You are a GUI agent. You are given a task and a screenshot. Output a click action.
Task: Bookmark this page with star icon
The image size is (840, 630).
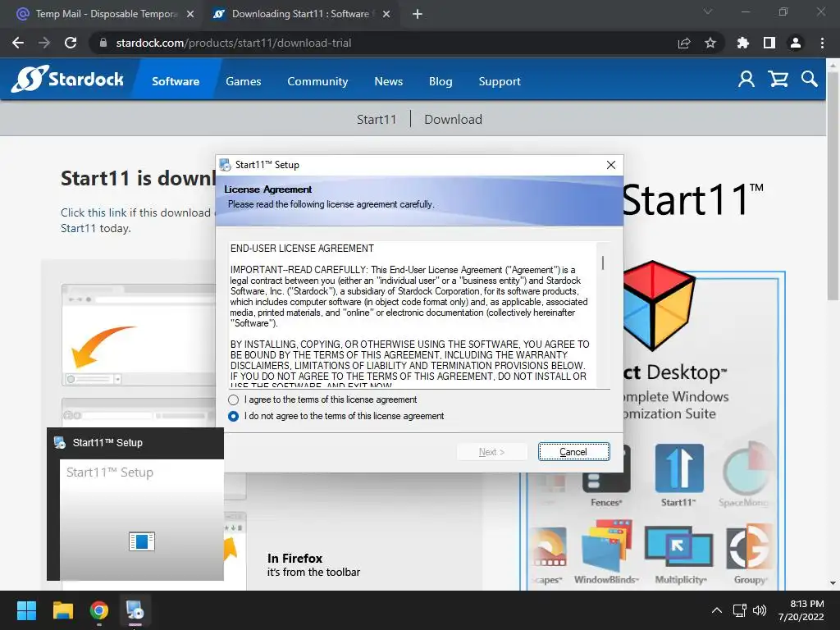pos(710,43)
